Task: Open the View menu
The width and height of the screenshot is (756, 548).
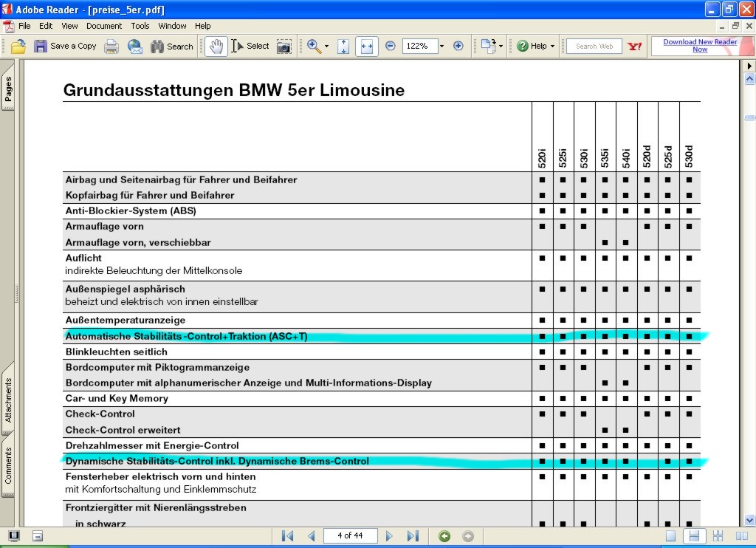Action: tap(69, 26)
